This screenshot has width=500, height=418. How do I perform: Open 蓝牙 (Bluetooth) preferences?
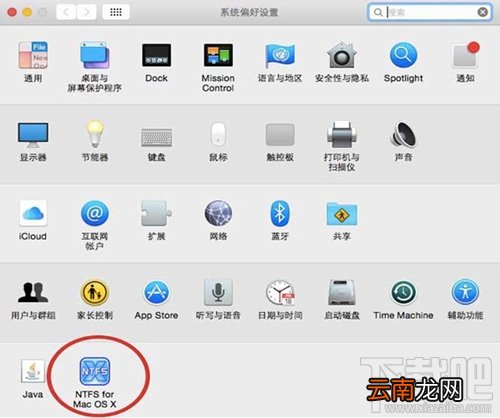click(x=280, y=213)
